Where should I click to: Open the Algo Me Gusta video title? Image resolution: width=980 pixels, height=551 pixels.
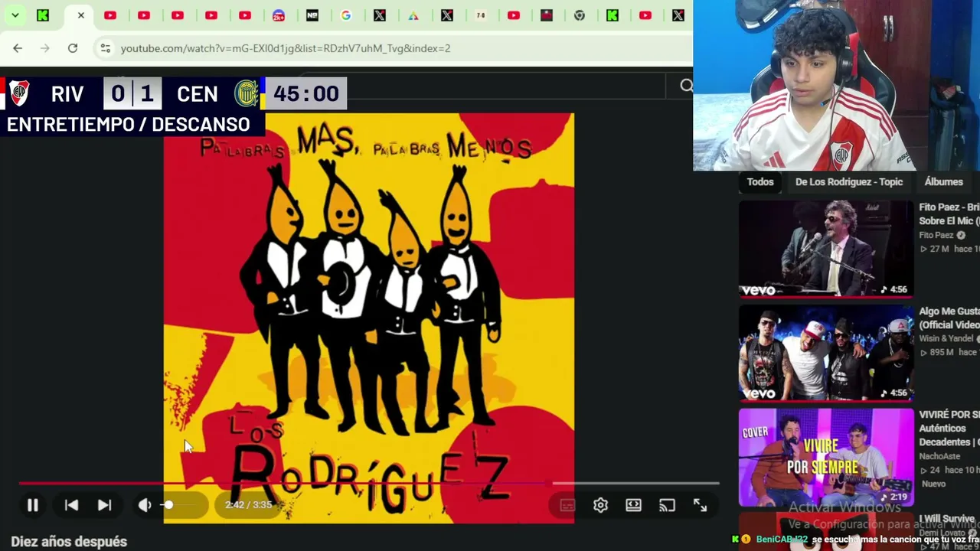coord(949,318)
